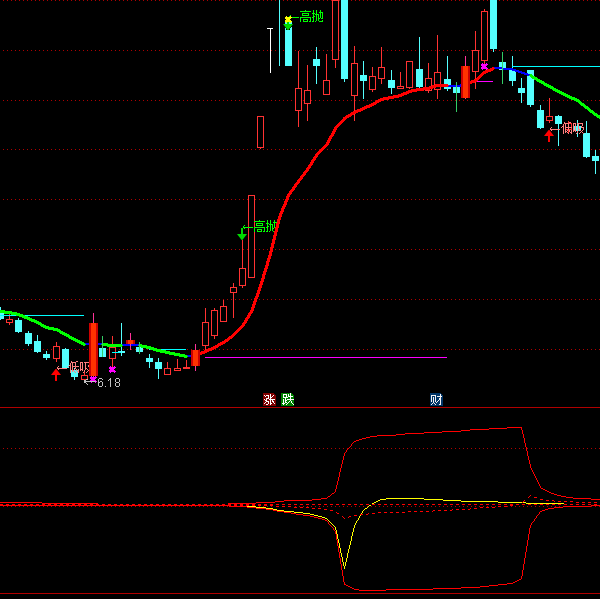Click the blue 财 marker icon
600x599 pixels.
436,400
